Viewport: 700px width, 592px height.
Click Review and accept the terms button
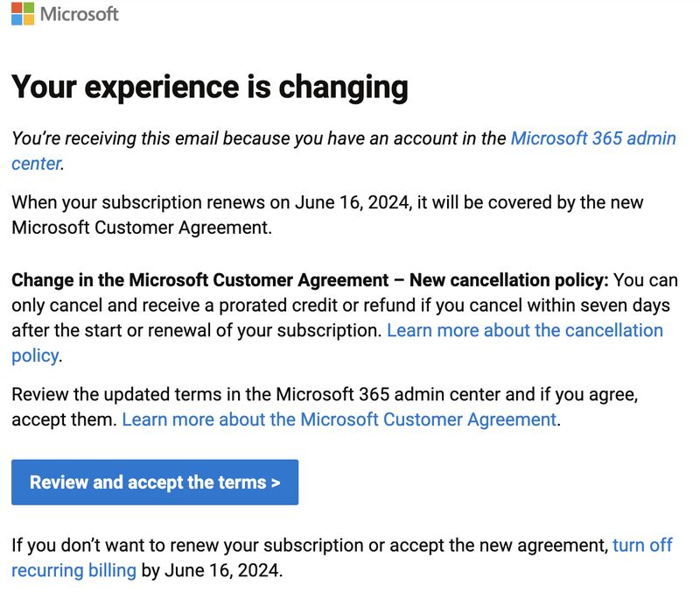(155, 483)
